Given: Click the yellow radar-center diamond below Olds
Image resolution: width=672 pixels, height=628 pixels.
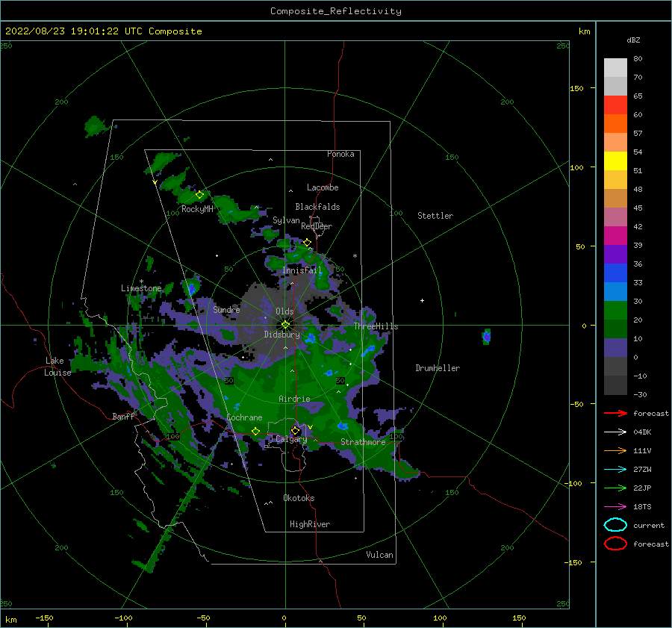Looking at the screenshot, I should point(285,325).
